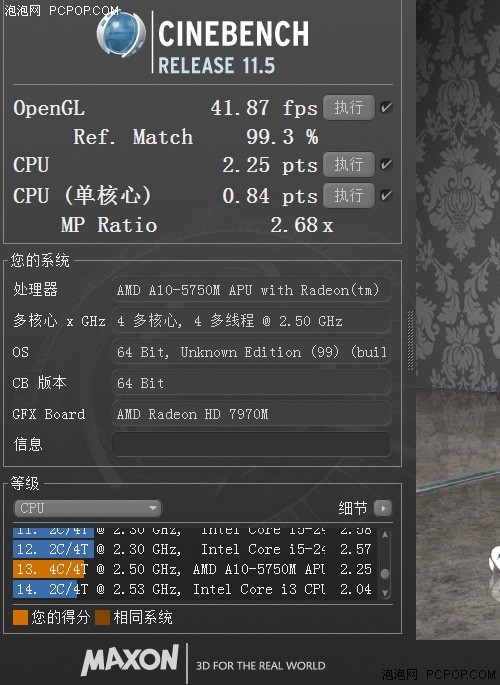Click the orange 您的得分 legend swatch
This screenshot has height=685, width=500.
click(20, 617)
